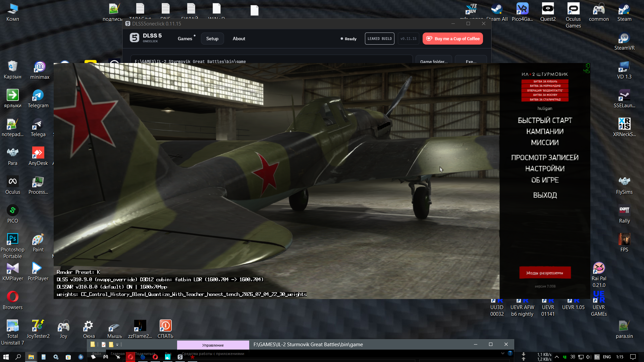The width and height of the screenshot is (644, 362).
Task: Open the FlySims desktop folder
Action: 624,186
